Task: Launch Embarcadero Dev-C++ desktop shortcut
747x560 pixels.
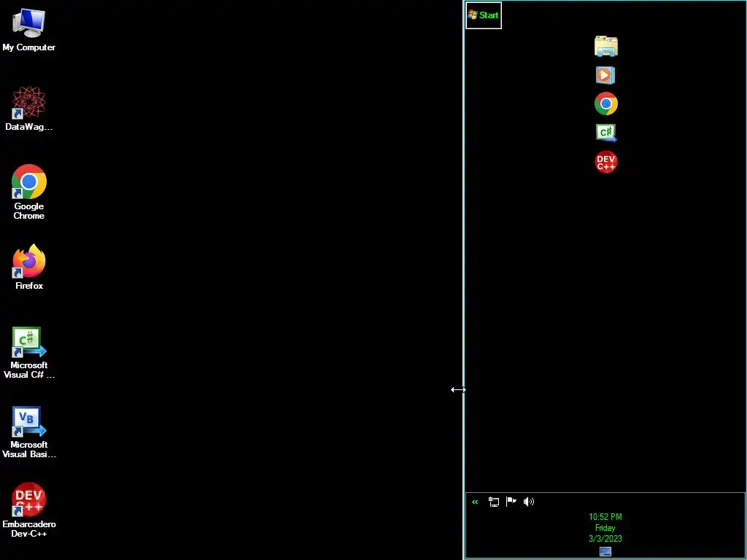Action: coord(28,510)
